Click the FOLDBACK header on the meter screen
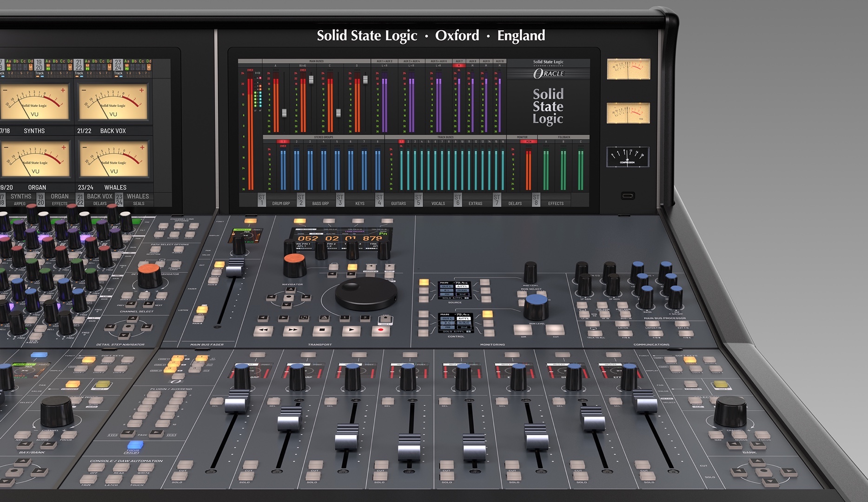Image resolution: width=868 pixels, height=502 pixels. (x=564, y=138)
